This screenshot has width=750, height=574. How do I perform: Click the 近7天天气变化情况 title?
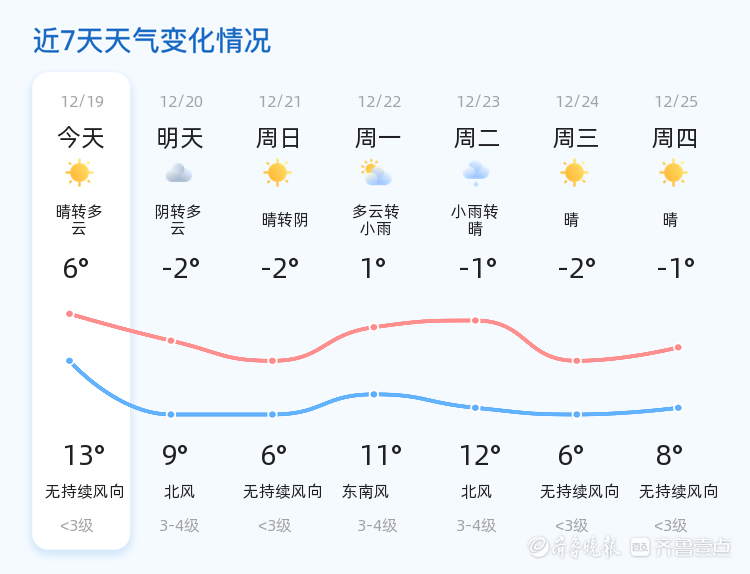point(152,41)
